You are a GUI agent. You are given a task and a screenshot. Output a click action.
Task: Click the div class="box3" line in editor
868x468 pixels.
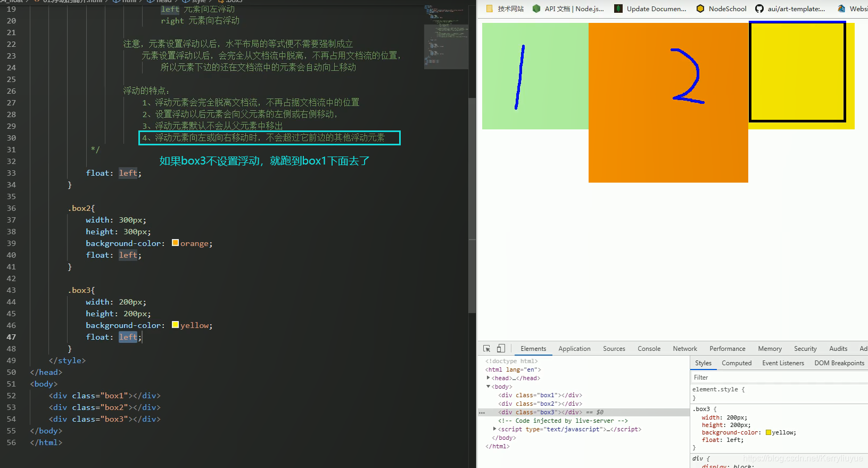(104, 419)
